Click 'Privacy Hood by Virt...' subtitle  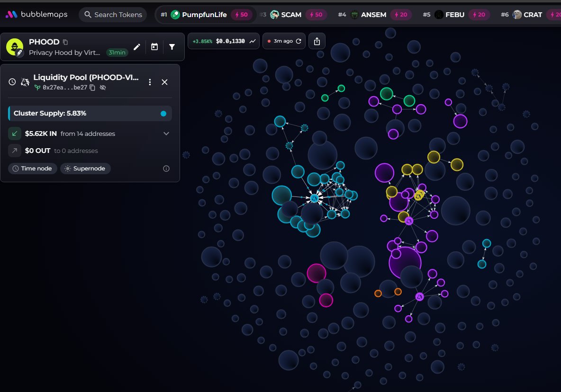(x=64, y=53)
